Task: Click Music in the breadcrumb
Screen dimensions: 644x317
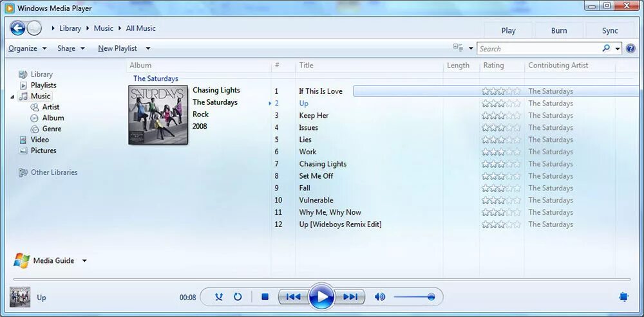Action: click(x=104, y=28)
